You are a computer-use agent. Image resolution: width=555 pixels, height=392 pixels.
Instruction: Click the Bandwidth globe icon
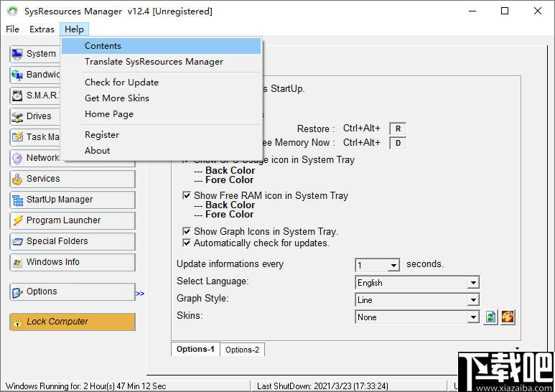click(17, 75)
